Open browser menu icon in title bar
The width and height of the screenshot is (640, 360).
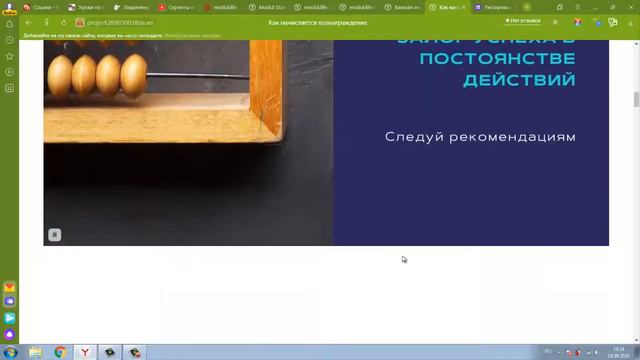tap(578, 7)
